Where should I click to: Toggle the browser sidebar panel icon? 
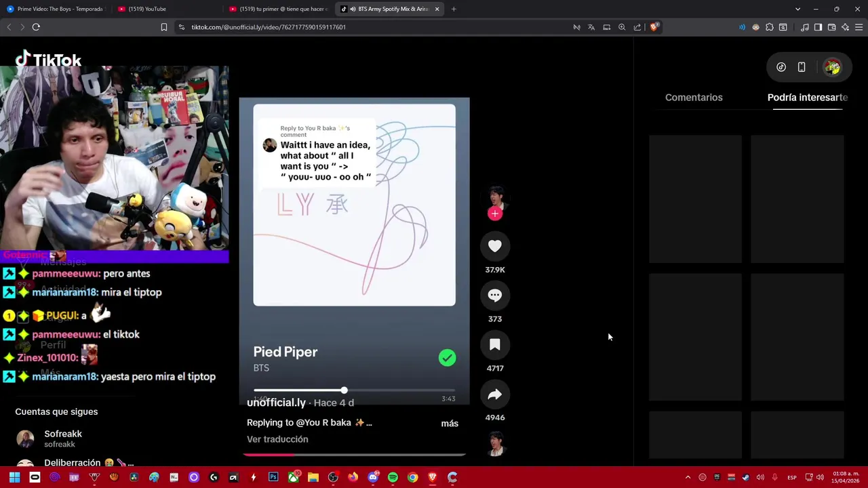(818, 27)
